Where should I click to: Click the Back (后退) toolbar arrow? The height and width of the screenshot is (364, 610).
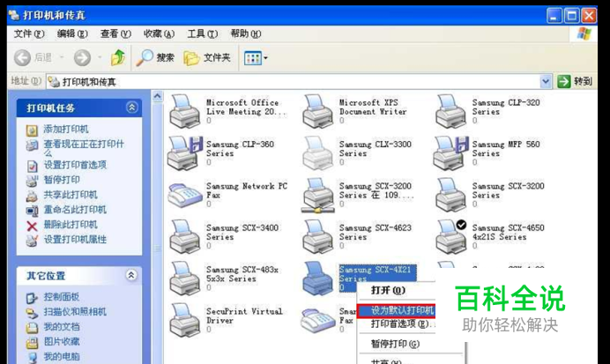point(22,57)
